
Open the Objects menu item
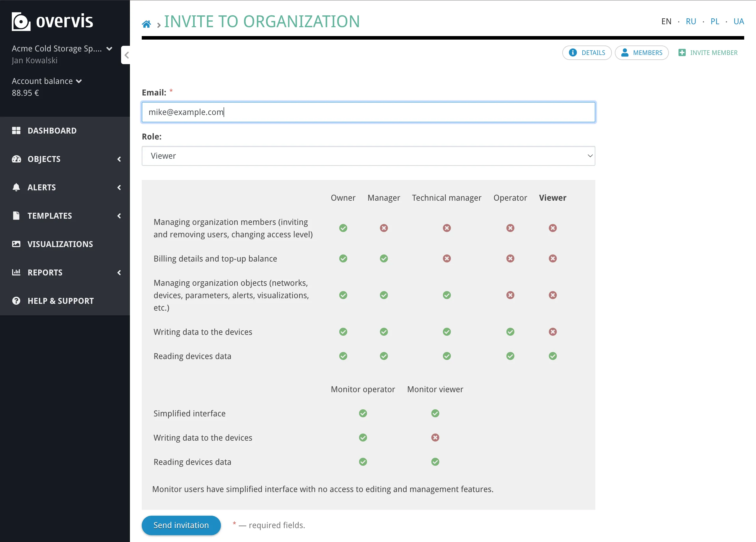point(65,159)
